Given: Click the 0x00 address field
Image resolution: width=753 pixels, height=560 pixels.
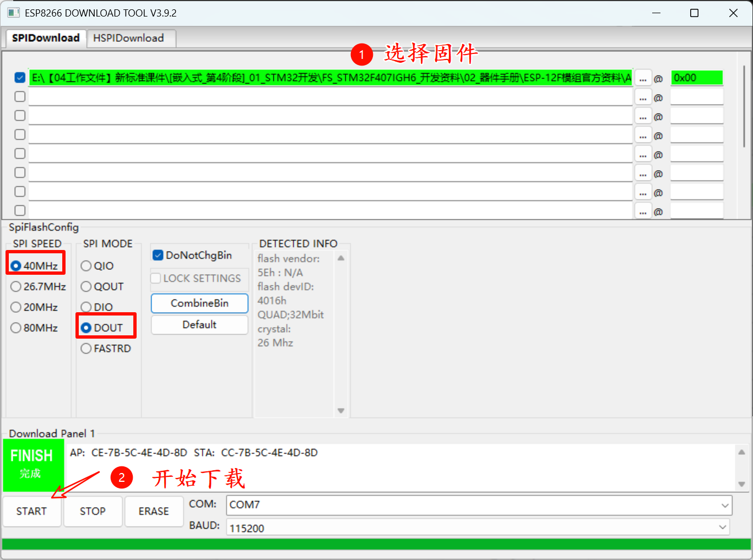Looking at the screenshot, I should coord(697,78).
